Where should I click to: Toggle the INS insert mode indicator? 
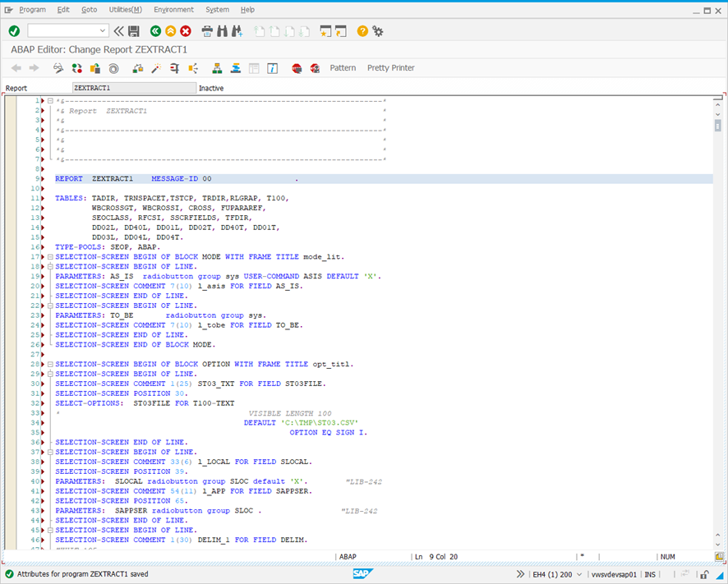pos(650,574)
